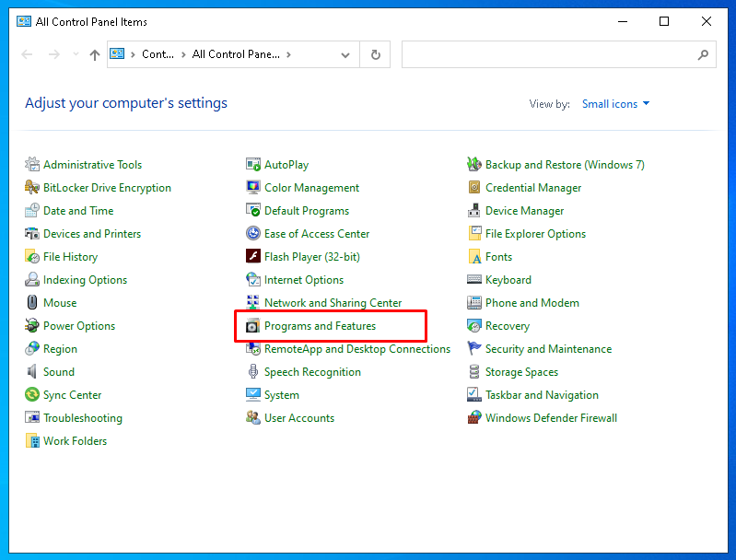Open the Date and Time clock icon
This screenshot has height=560, width=736.
pos(32,210)
